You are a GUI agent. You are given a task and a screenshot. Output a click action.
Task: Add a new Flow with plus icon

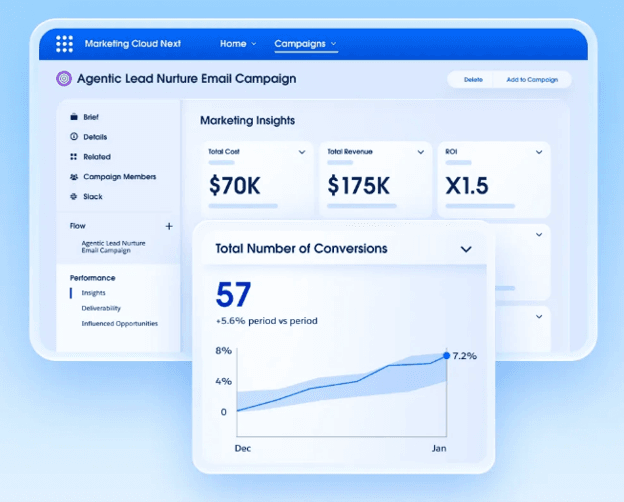tap(169, 226)
